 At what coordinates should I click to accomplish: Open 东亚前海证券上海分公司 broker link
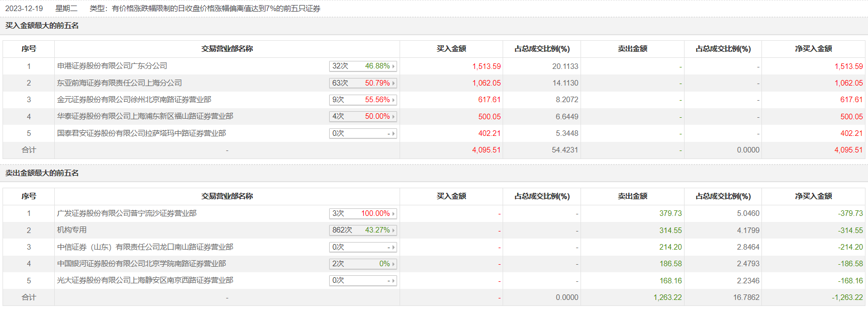(x=119, y=83)
